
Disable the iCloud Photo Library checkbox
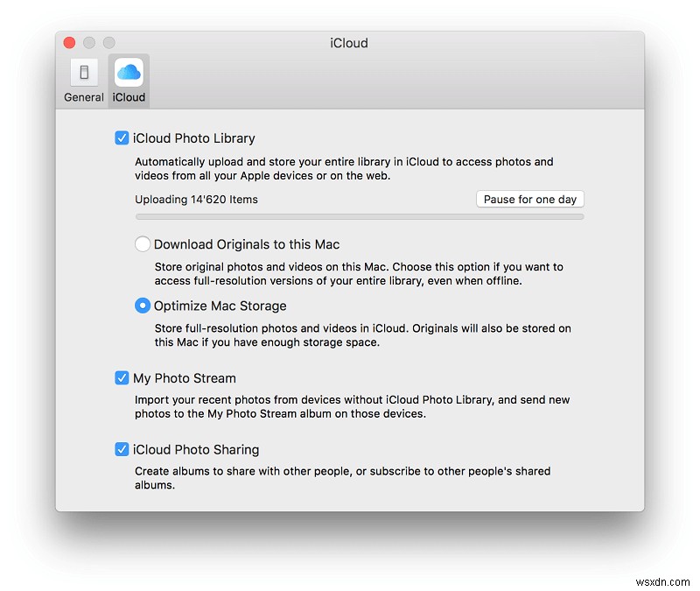click(x=122, y=137)
